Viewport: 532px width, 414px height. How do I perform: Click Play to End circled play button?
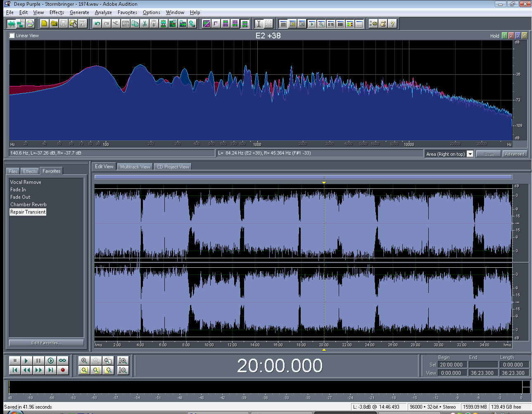(x=50, y=361)
